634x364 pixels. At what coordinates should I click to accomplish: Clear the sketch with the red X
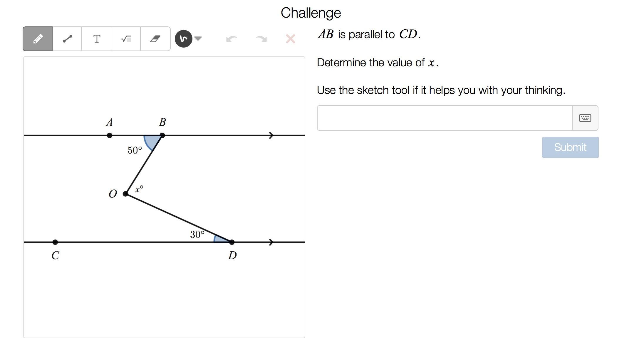pyautogui.click(x=291, y=39)
